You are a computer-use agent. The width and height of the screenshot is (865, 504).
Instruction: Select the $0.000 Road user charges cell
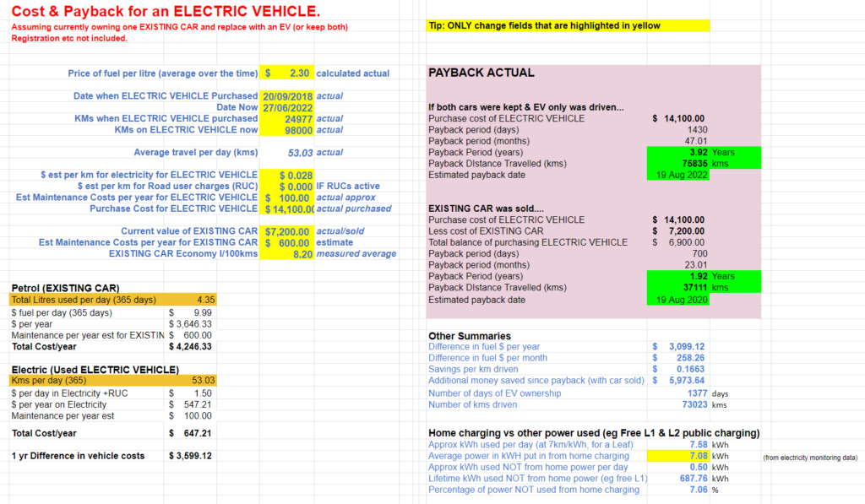click(x=287, y=187)
